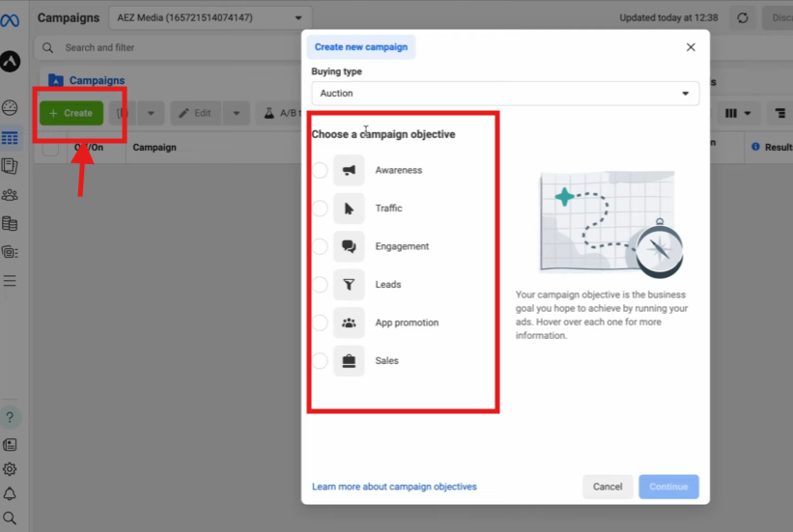Click the refresh icon beside the updated time
This screenshot has width=793, height=532.
pyautogui.click(x=742, y=18)
